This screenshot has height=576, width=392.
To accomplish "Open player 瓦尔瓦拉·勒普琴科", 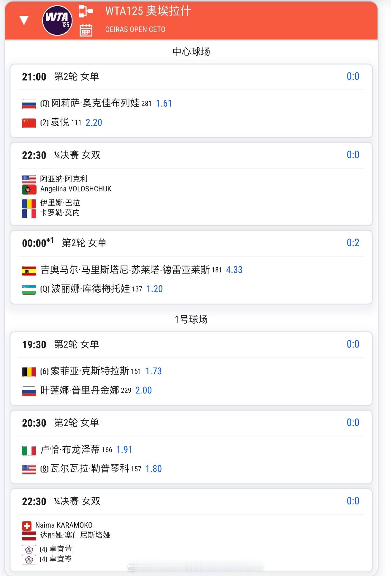I will pyautogui.click(x=90, y=468).
